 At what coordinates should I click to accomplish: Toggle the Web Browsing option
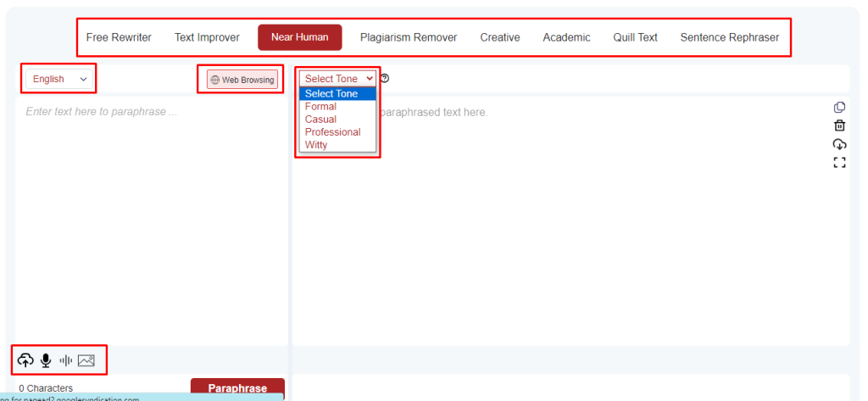pos(242,80)
